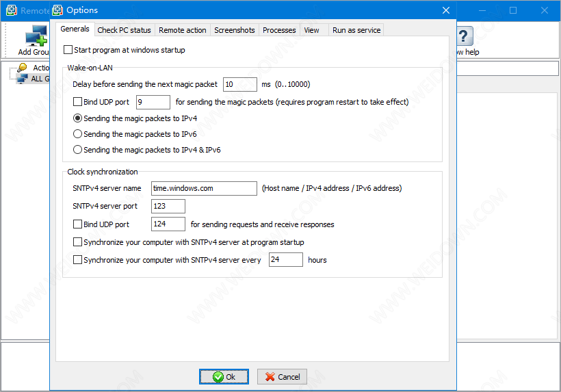Click 'Host name / IPv4 address / IPv6 address' hint

(332, 188)
